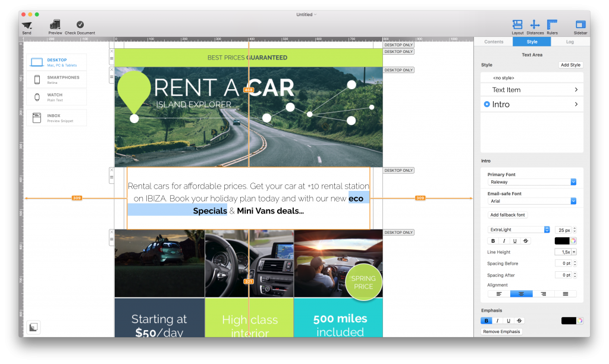Set alignment to justified

click(x=566, y=294)
